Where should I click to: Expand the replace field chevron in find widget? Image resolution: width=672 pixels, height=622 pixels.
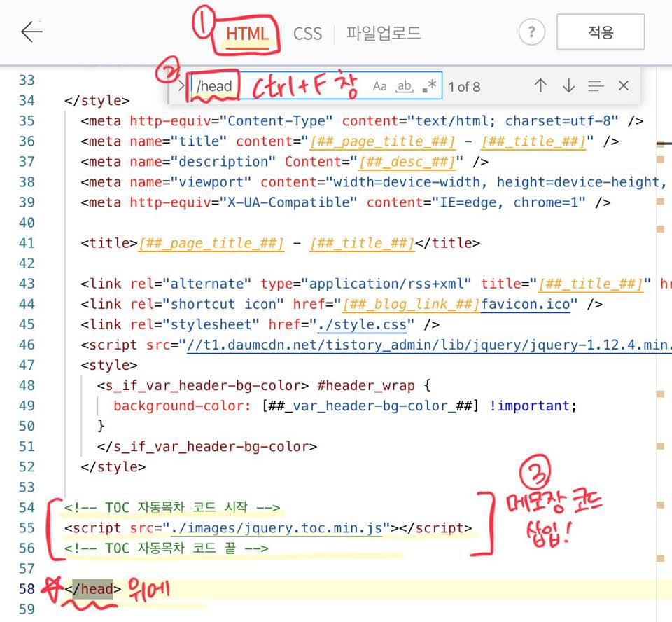click(181, 85)
